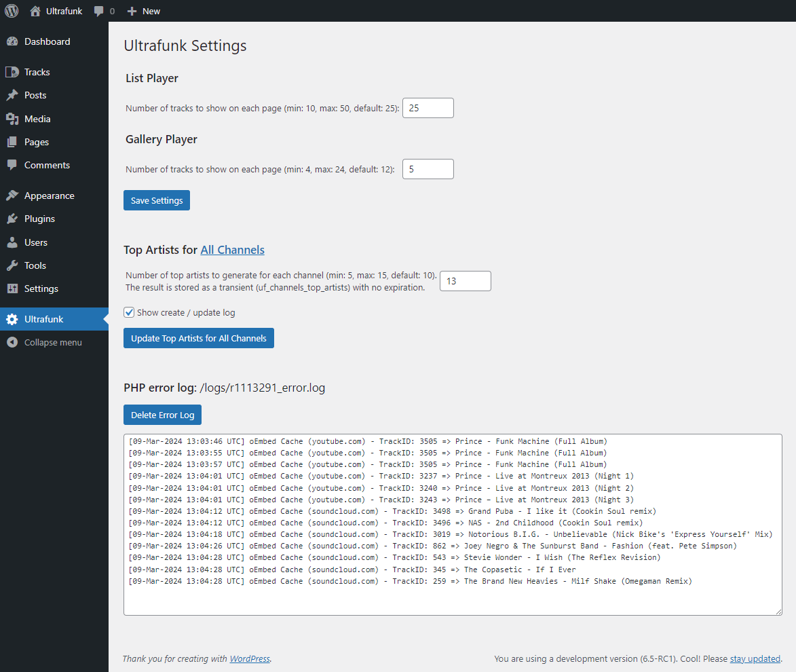Open the WordPress footer link

(250, 659)
